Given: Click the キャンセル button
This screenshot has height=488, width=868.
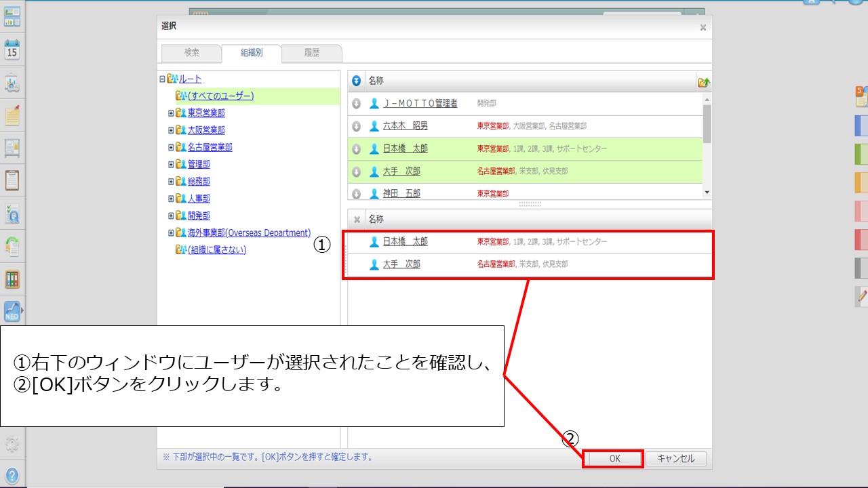Looking at the screenshot, I should [675, 459].
